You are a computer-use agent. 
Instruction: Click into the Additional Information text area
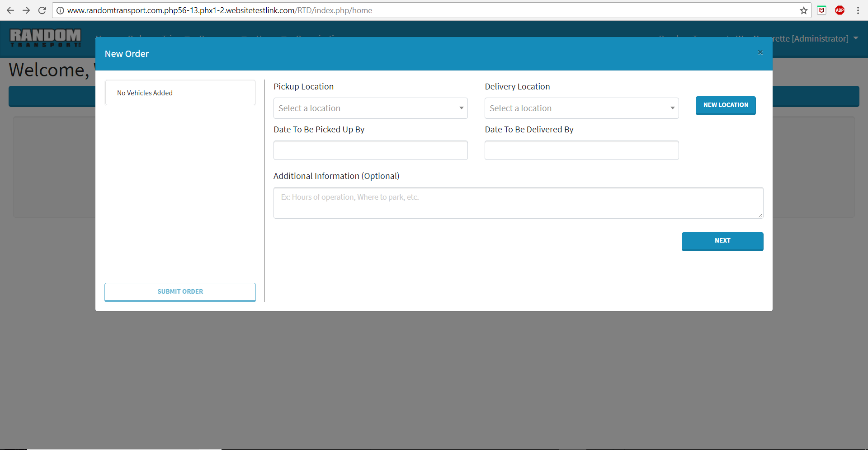(x=518, y=203)
